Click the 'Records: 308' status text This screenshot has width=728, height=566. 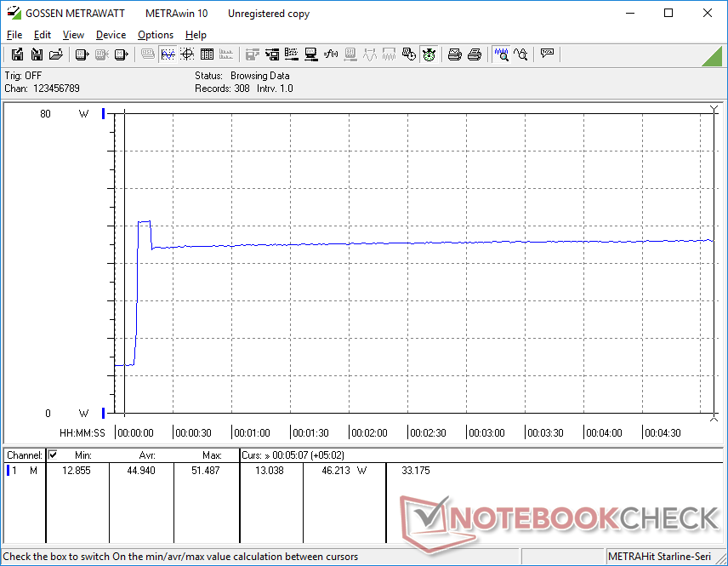[x=222, y=89]
